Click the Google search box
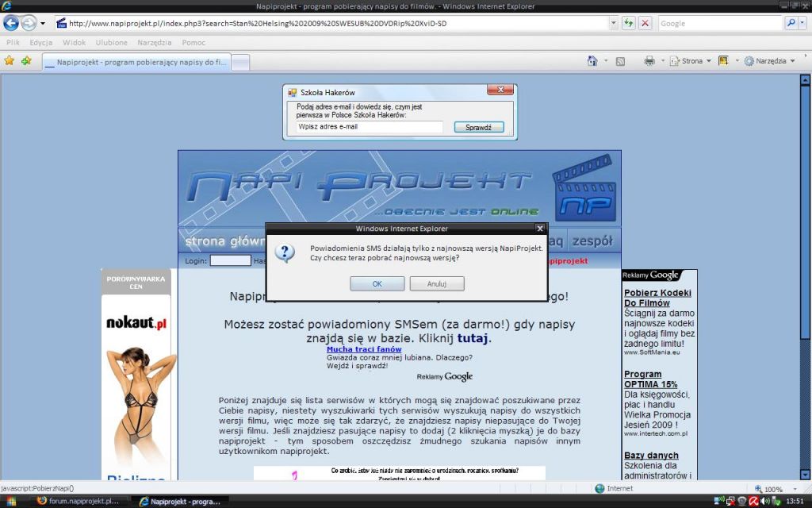This screenshot has height=508, width=812. (720, 23)
